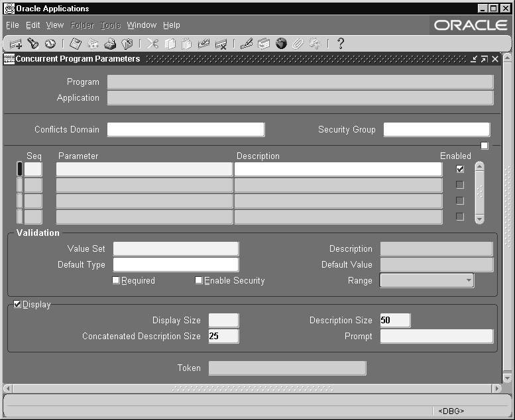The image size is (515, 420).
Task: Click the Save diskette icon
Action: (x=75, y=44)
